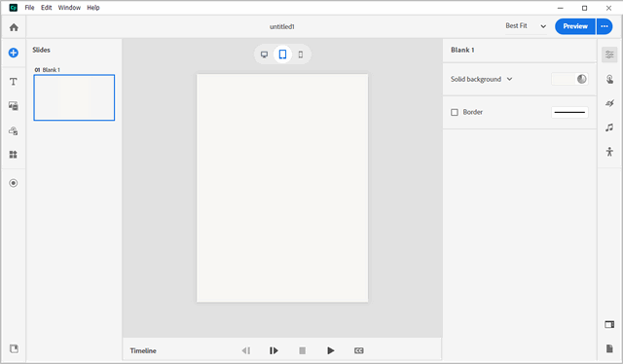Open the border line style selector
The height and width of the screenshot is (364, 623).
coord(569,113)
